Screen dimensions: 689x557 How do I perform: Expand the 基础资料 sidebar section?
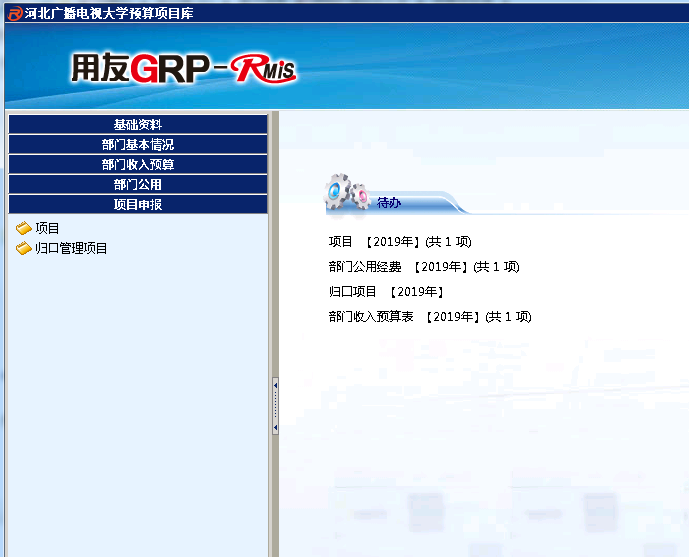pos(138,125)
